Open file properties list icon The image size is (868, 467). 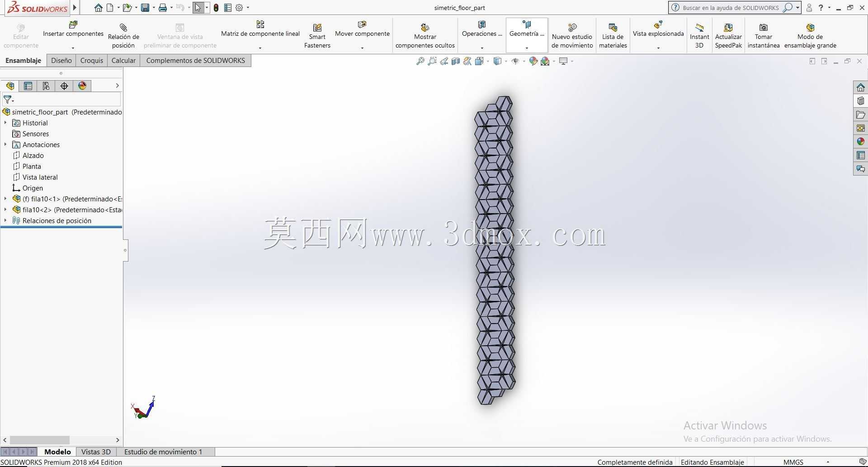click(228, 8)
